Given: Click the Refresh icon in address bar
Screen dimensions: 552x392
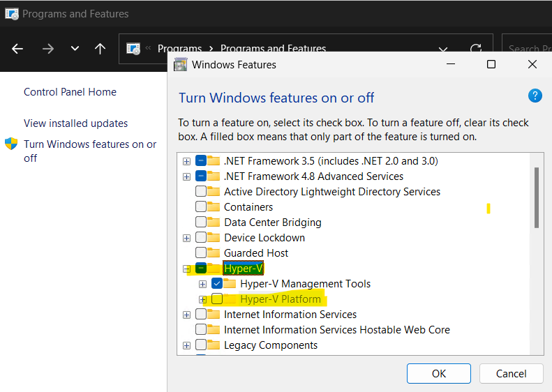Looking at the screenshot, I should click(476, 49).
